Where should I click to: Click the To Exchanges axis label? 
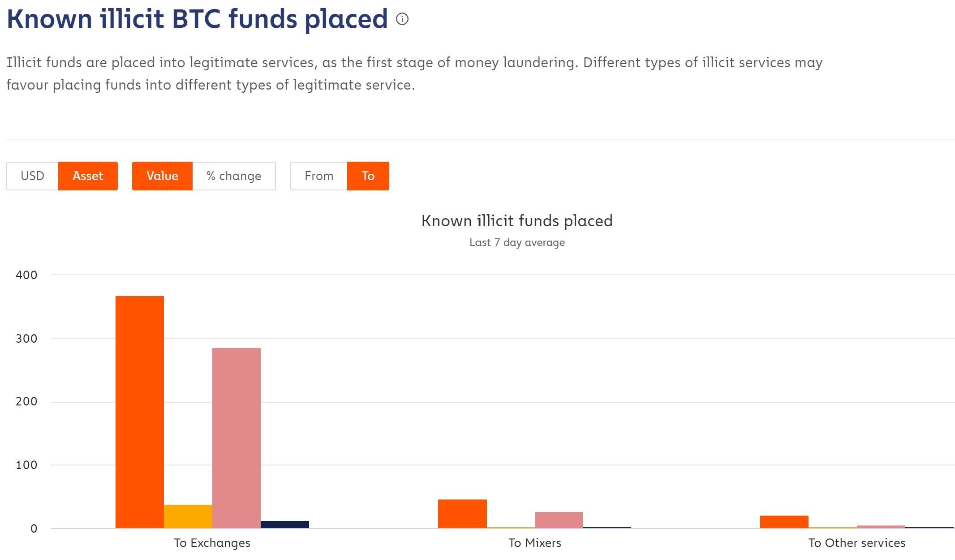(x=212, y=543)
